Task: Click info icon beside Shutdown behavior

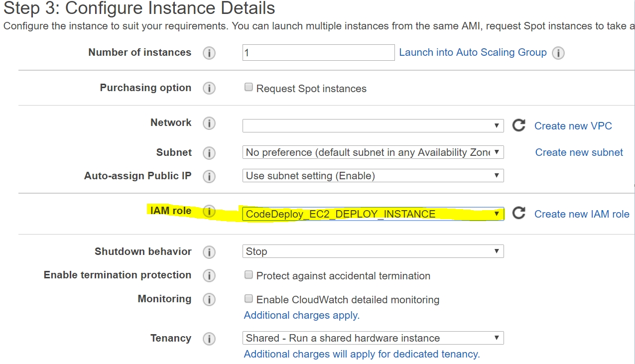Action: pyautogui.click(x=209, y=252)
